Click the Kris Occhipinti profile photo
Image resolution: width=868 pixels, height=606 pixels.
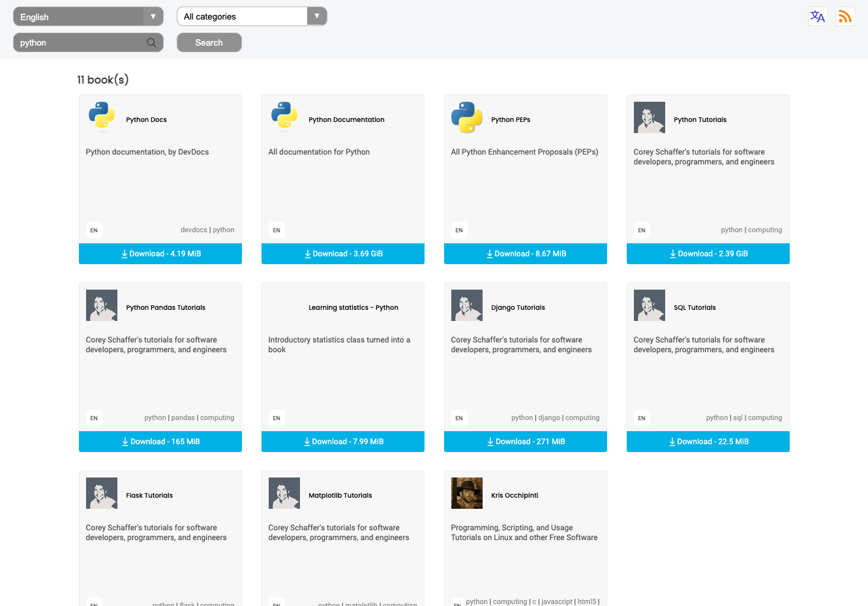pyautogui.click(x=467, y=493)
